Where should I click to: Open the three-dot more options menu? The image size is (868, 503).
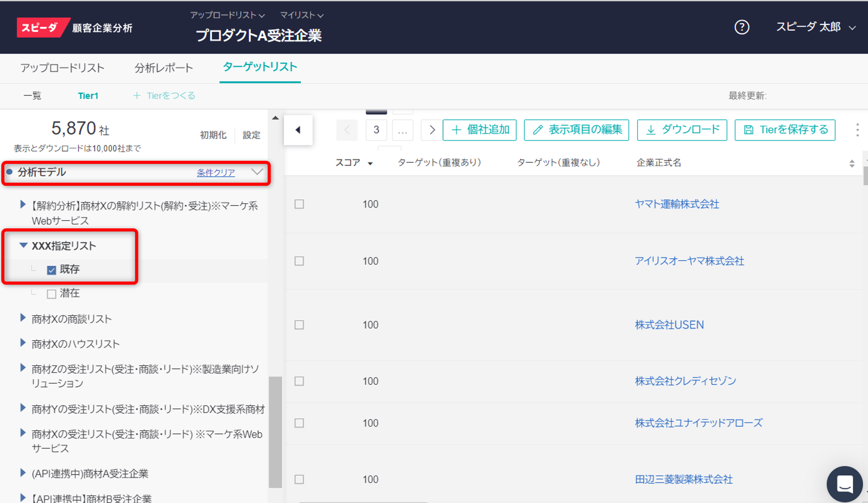(857, 130)
